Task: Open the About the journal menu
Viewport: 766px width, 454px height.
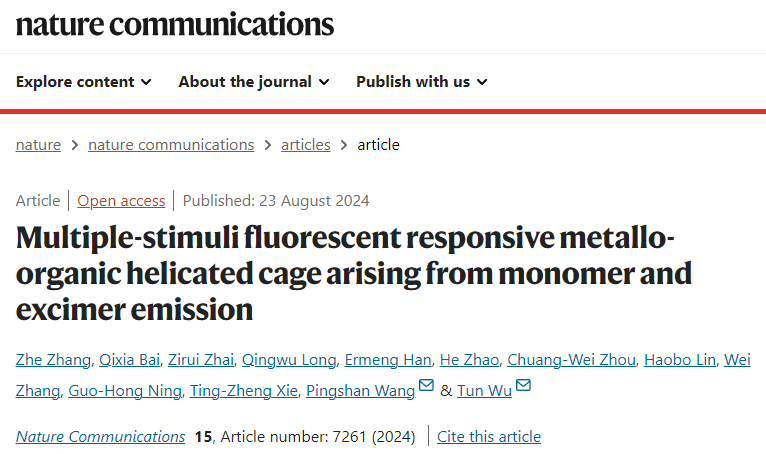Action: click(245, 82)
